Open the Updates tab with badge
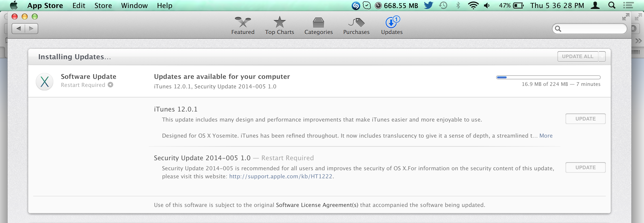This screenshot has height=223, width=644. tap(392, 26)
